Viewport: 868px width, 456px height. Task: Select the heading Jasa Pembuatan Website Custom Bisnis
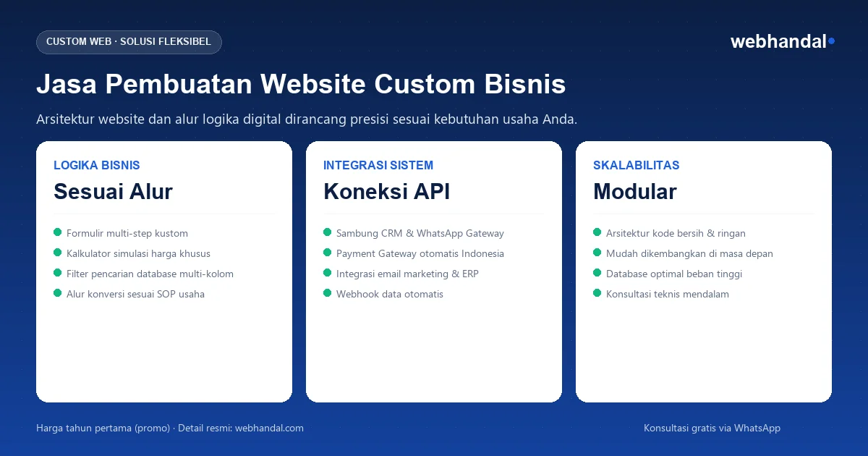pyautogui.click(x=301, y=84)
